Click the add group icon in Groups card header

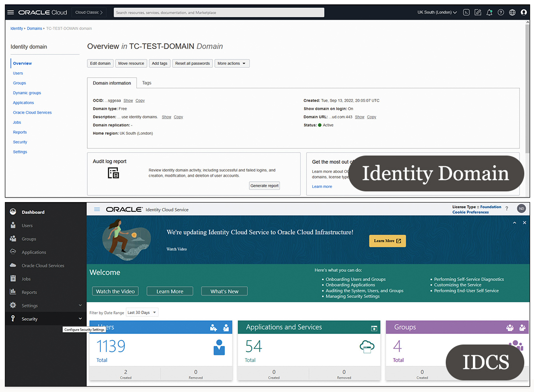click(x=510, y=328)
